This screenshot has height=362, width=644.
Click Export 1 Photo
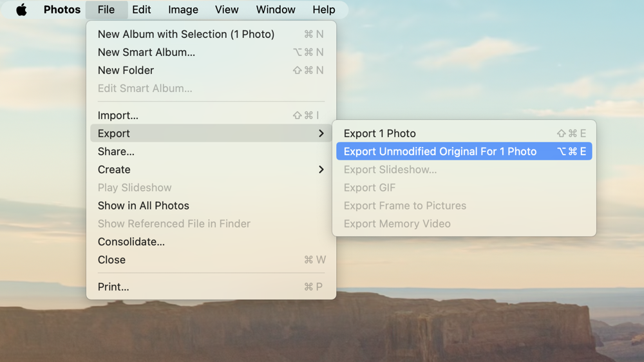380,133
